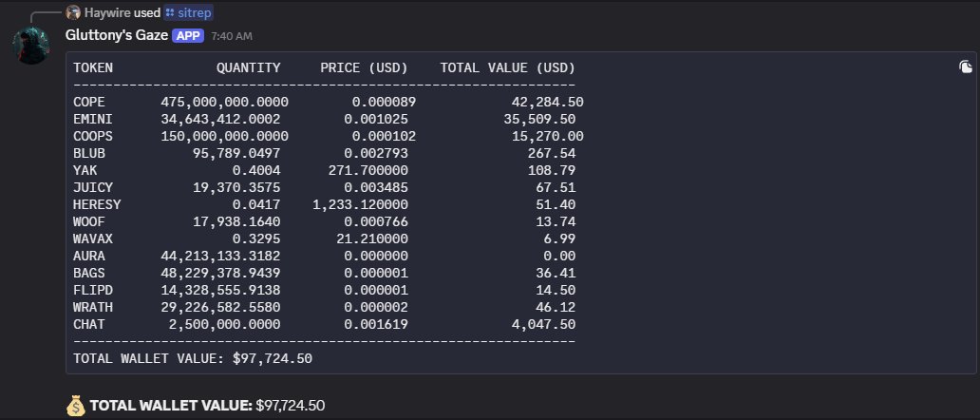Viewport: 980px width, 420px height.
Task: Click AURA quantity 44,213,133.3182
Action: click(220, 256)
